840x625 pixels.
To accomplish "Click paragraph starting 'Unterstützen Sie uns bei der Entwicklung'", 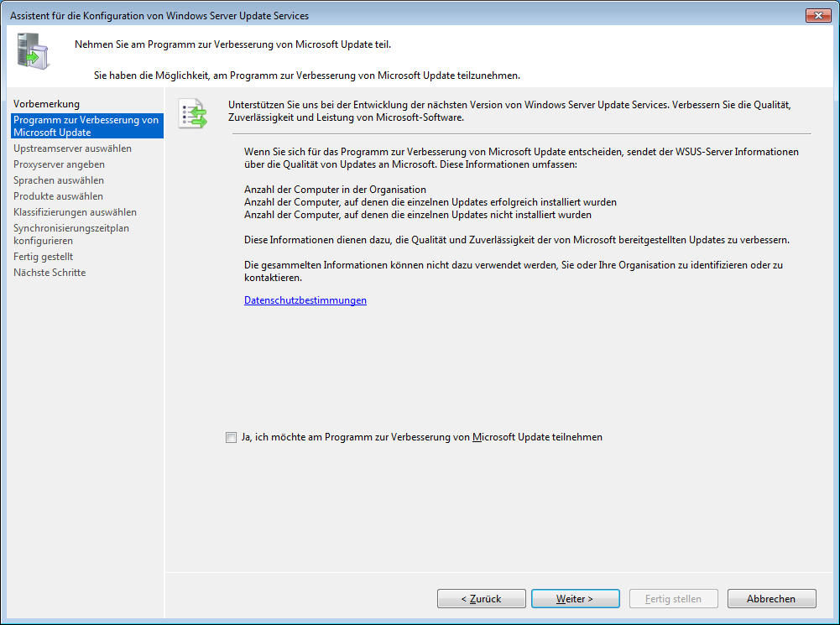I will click(x=509, y=111).
